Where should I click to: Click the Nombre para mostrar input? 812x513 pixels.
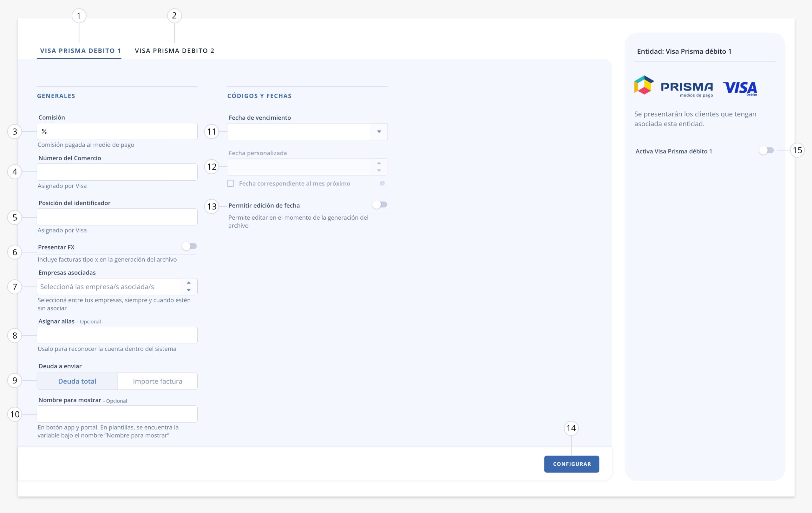click(117, 414)
